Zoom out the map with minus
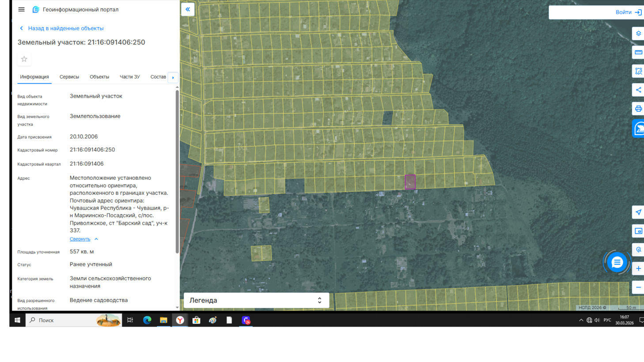644x362 pixels. [638, 287]
